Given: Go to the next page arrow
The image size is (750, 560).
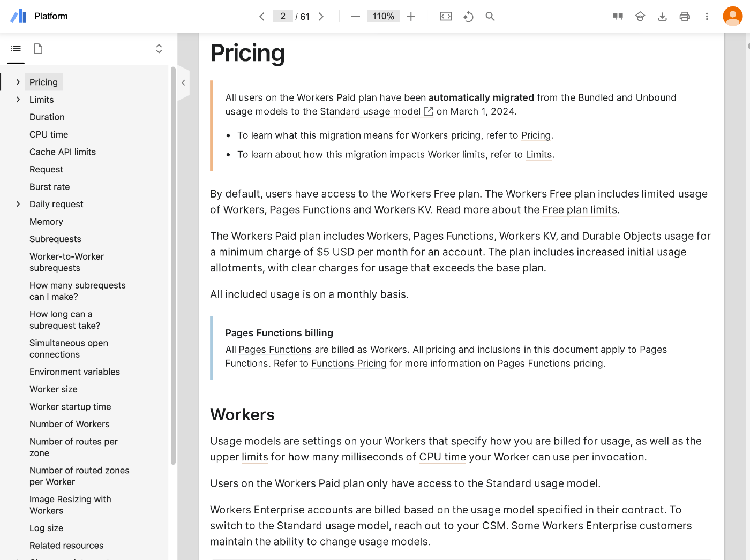Looking at the screenshot, I should click(321, 17).
